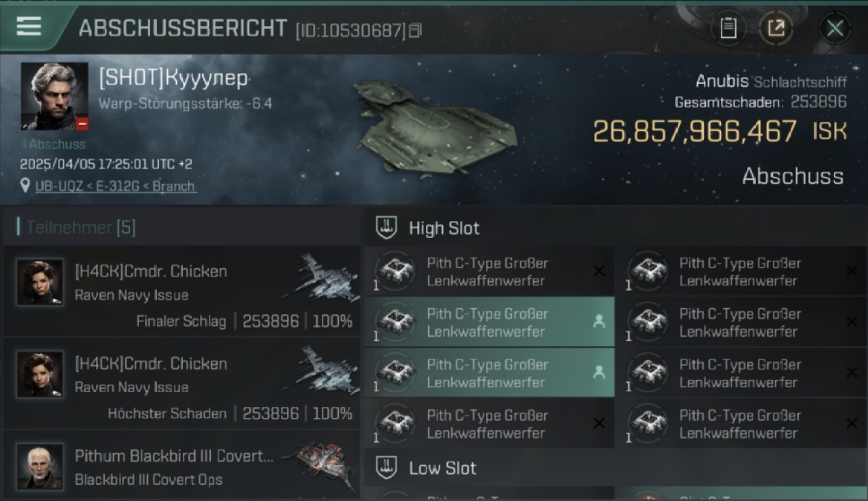Click the share export icon
Screen dimensions: 868x501
[x=776, y=29]
